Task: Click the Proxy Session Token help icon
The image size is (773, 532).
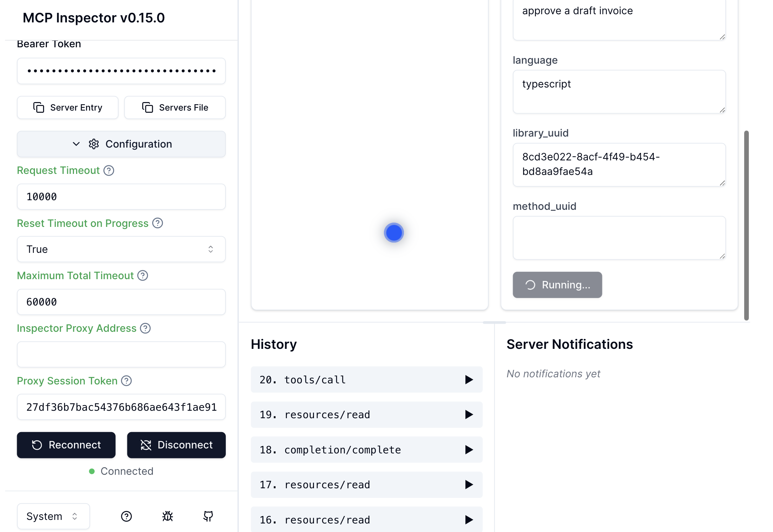Action: [126, 381]
